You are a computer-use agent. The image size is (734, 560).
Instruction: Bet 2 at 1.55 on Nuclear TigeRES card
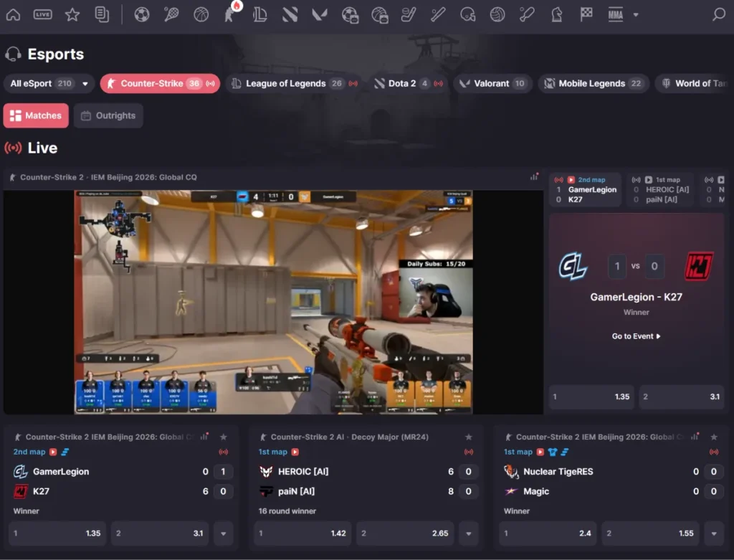point(651,533)
